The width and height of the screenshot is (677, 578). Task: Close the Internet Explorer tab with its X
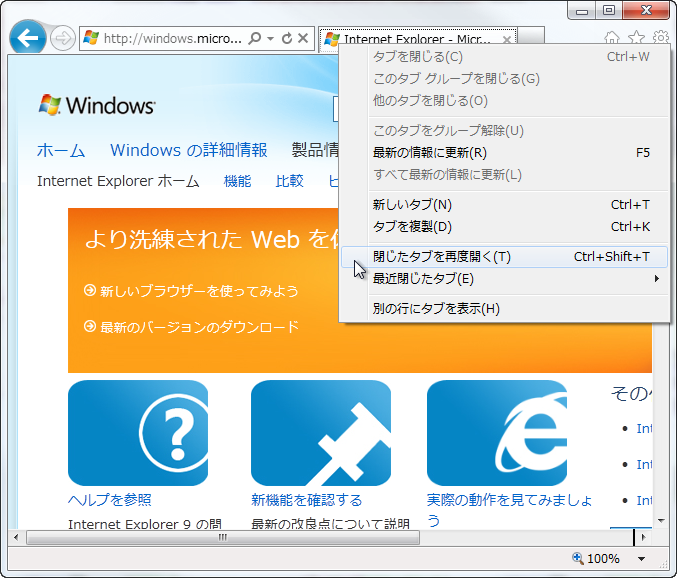(507, 39)
